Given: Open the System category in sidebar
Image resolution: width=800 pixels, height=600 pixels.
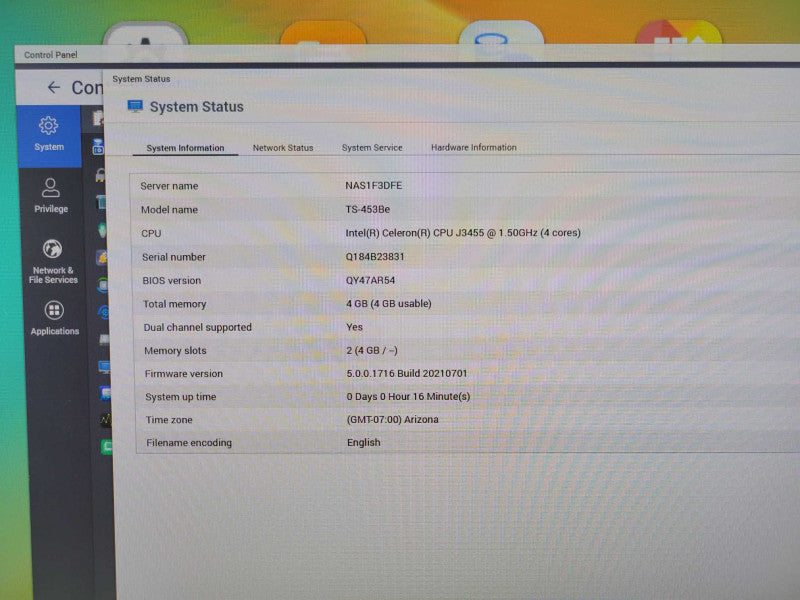Looking at the screenshot, I should [x=49, y=135].
